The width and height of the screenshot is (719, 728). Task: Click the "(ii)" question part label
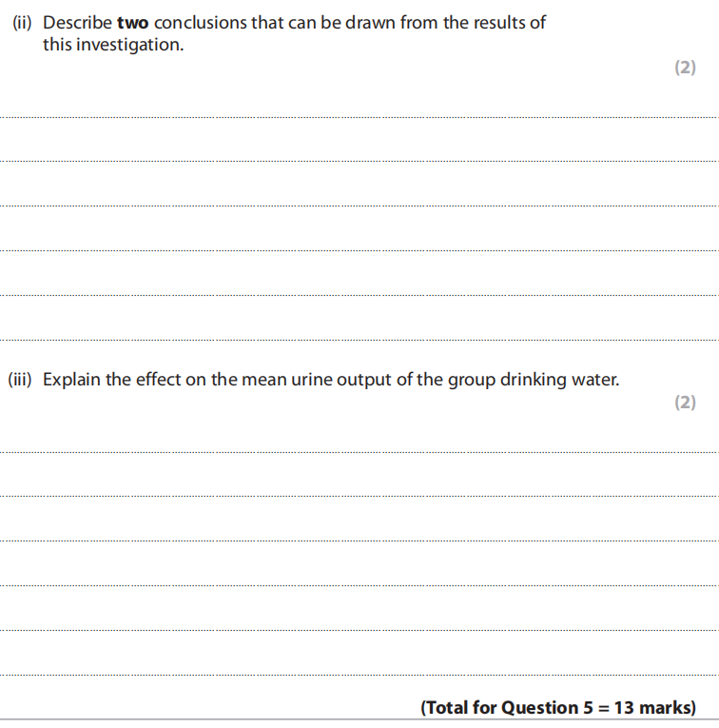(x=22, y=23)
